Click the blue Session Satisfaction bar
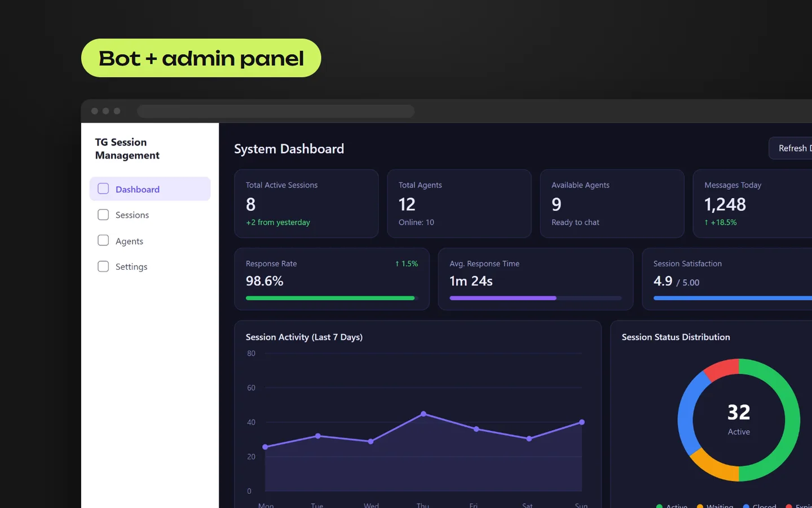Image resolution: width=812 pixels, height=508 pixels. [x=732, y=298]
